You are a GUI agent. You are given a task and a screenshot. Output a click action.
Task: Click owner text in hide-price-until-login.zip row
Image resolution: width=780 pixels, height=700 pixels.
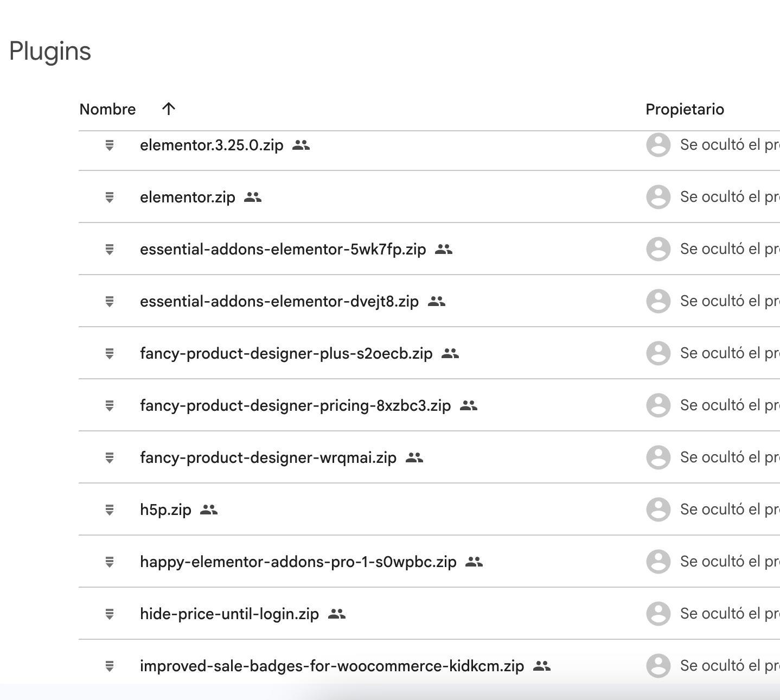730,614
